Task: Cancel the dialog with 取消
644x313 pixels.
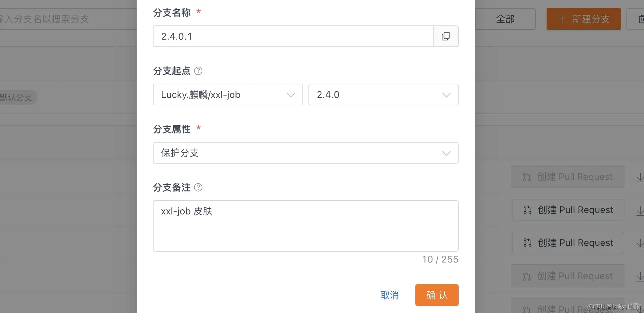Action: point(390,295)
